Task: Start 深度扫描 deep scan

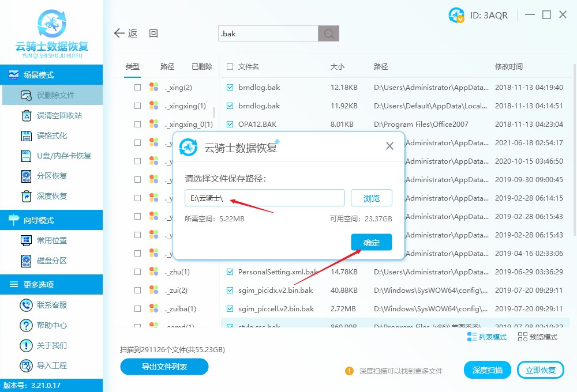Action: (487, 370)
